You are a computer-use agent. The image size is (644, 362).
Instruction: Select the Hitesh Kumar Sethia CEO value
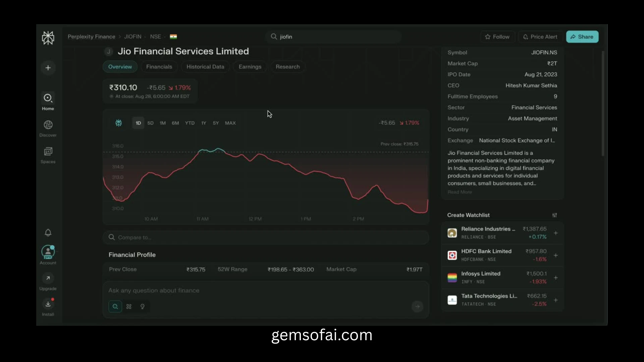531,85
